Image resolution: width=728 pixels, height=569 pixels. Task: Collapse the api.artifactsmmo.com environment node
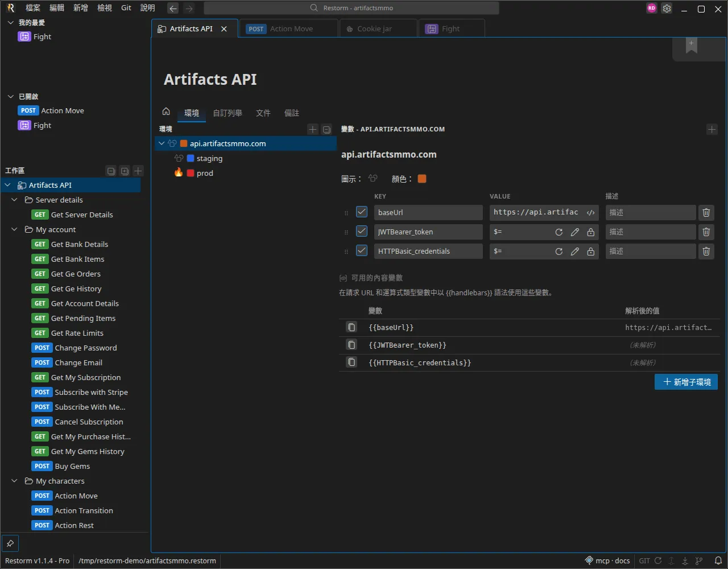[162, 144]
